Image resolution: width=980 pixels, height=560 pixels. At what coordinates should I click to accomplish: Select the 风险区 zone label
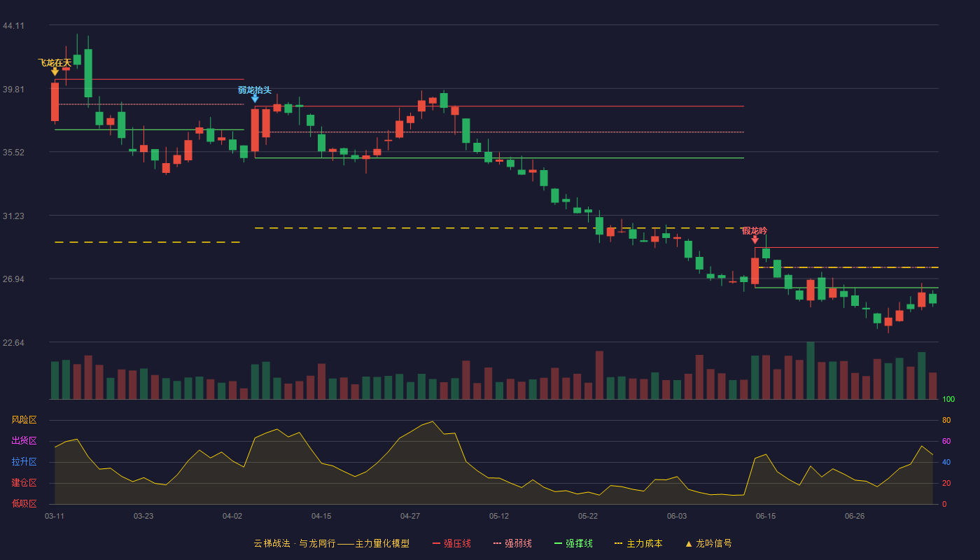coord(24,420)
